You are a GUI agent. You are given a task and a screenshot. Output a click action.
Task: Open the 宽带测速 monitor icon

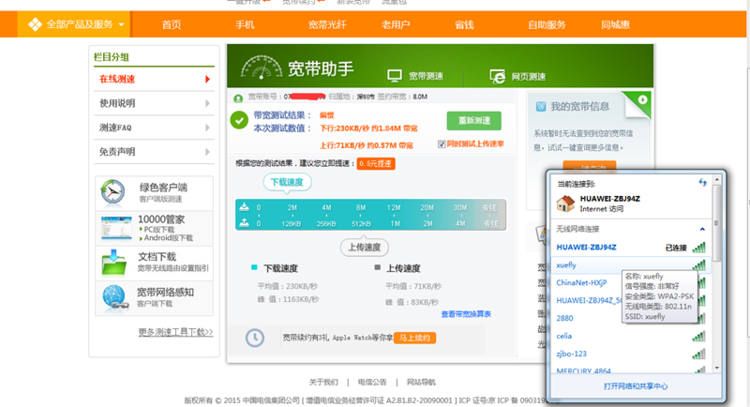(x=393, y=76)
